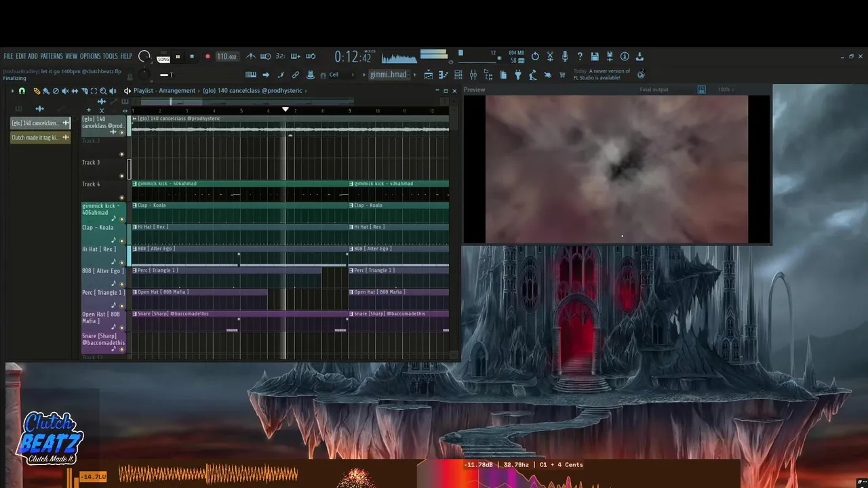Open the audio editor scissors icon
Image resolution: width=868 pixels, height=488 pixels.
pyautogui.click(x=550, y=56)
